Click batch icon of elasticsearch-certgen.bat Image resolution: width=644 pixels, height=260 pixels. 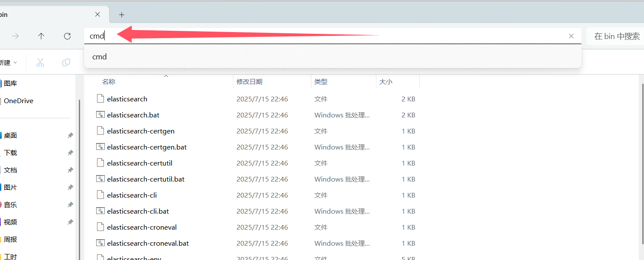click(x=100, y=147)
